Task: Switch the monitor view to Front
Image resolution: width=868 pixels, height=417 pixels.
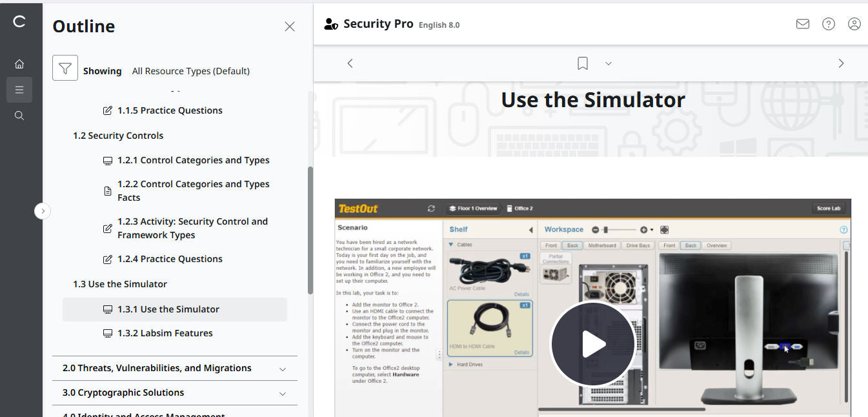Action: click(x=669, y=245)
